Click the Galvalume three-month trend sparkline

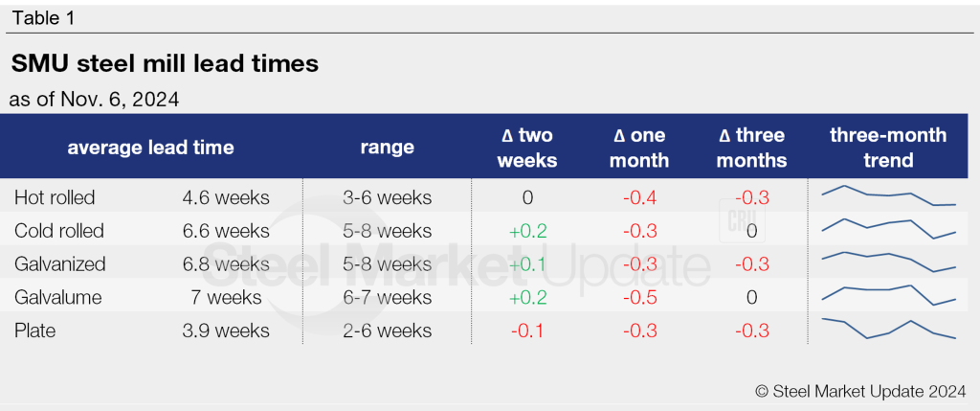click(888, 294)
